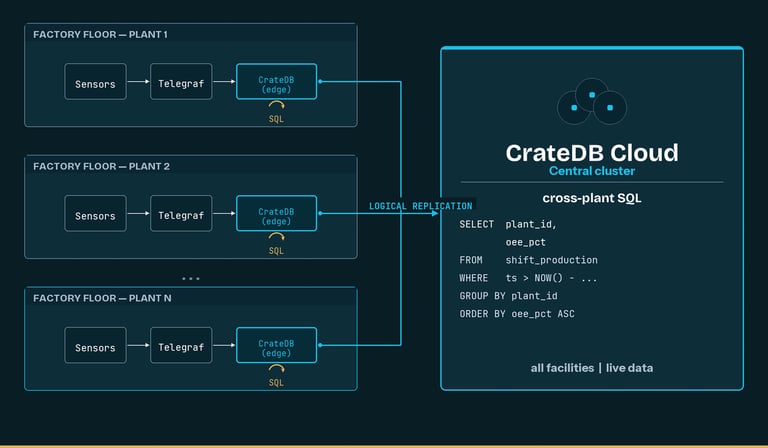Select the CrateDB (edge) box in Plant 2
This screenshot has height=448, width=768.
[276, 213]
